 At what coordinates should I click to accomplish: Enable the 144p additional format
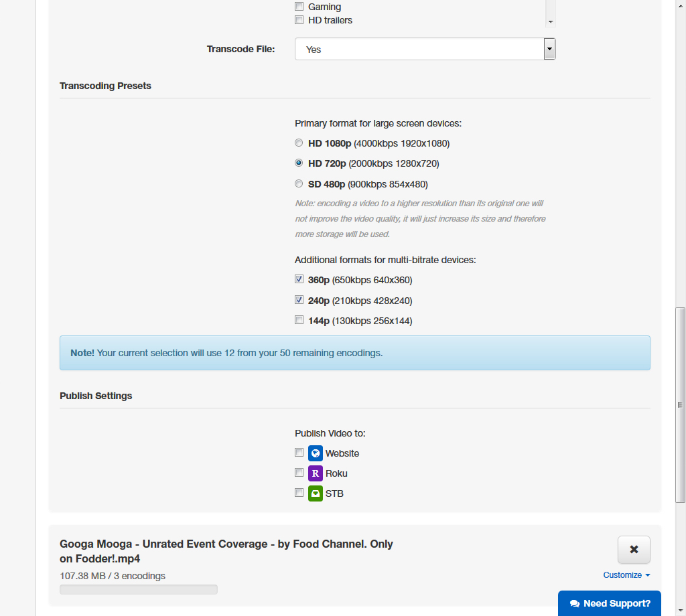[299, 320]
